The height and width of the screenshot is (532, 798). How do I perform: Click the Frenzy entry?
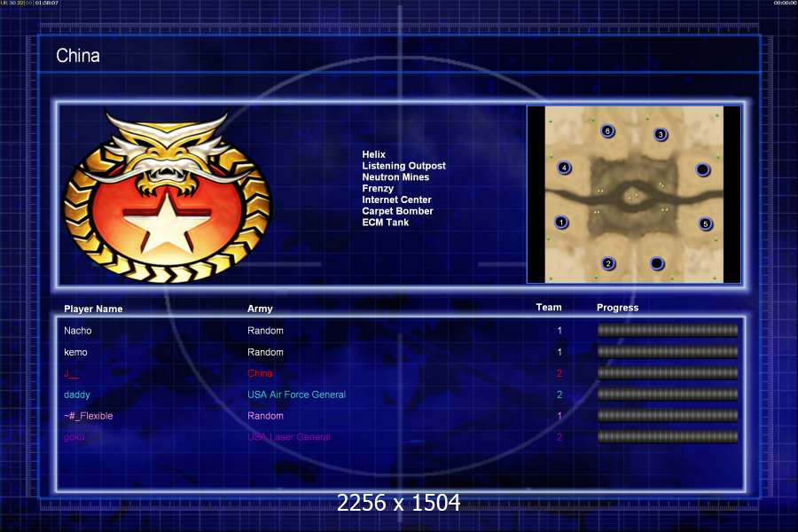[x=378, y=188]
